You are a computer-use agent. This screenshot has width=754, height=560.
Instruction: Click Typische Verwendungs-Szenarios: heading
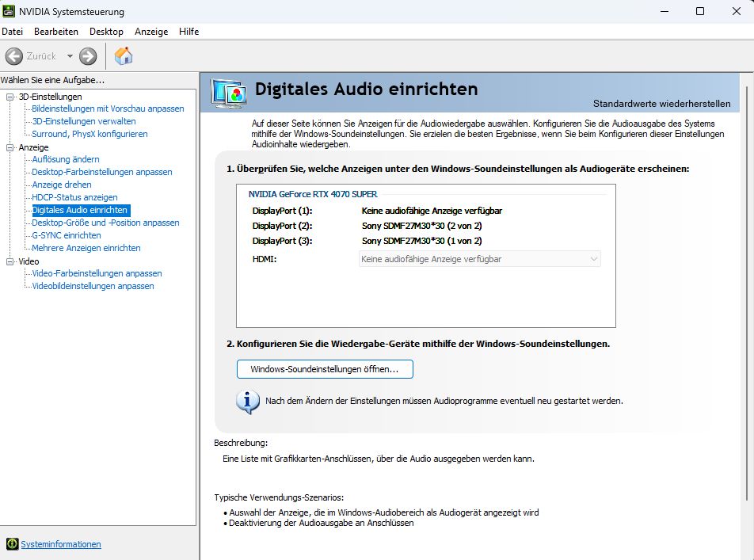click(x=279, y=497)
